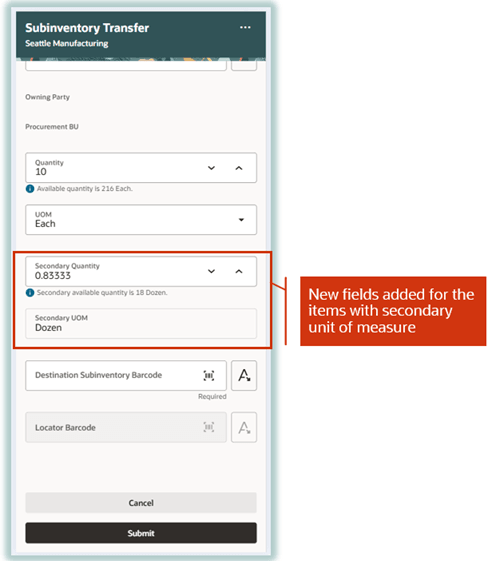Decrease Quantity with the down chevron
488x561 pixels.
pos(211,168)
